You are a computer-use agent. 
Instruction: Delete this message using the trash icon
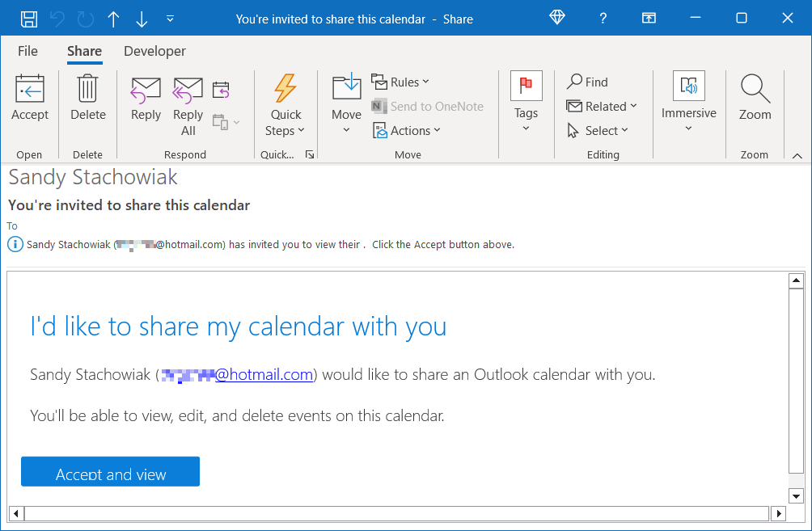point(87,91)
